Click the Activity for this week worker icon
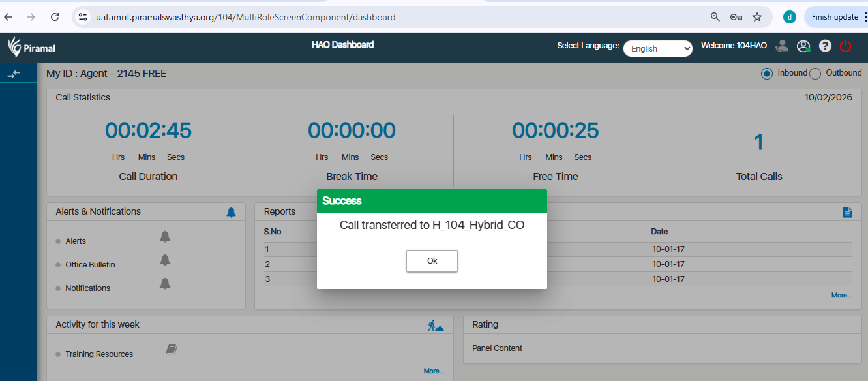 (436, 325)
